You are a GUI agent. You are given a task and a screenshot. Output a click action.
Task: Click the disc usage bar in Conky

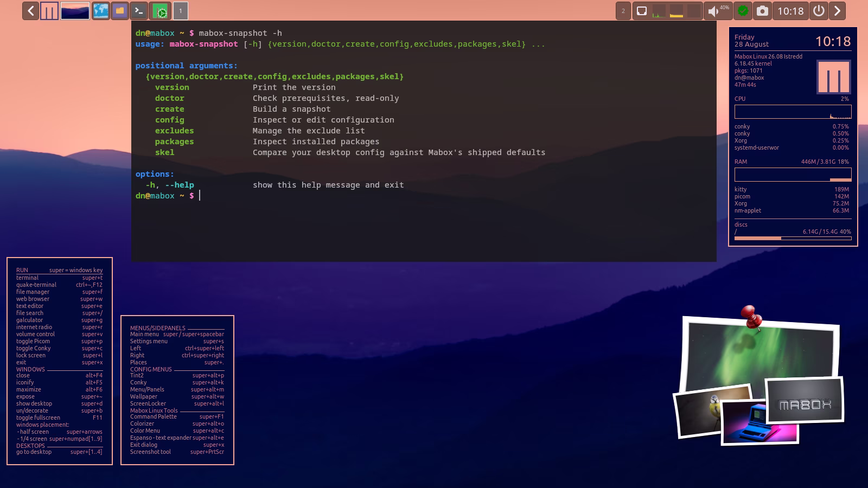pyautogui.click(x=793, y=238)
